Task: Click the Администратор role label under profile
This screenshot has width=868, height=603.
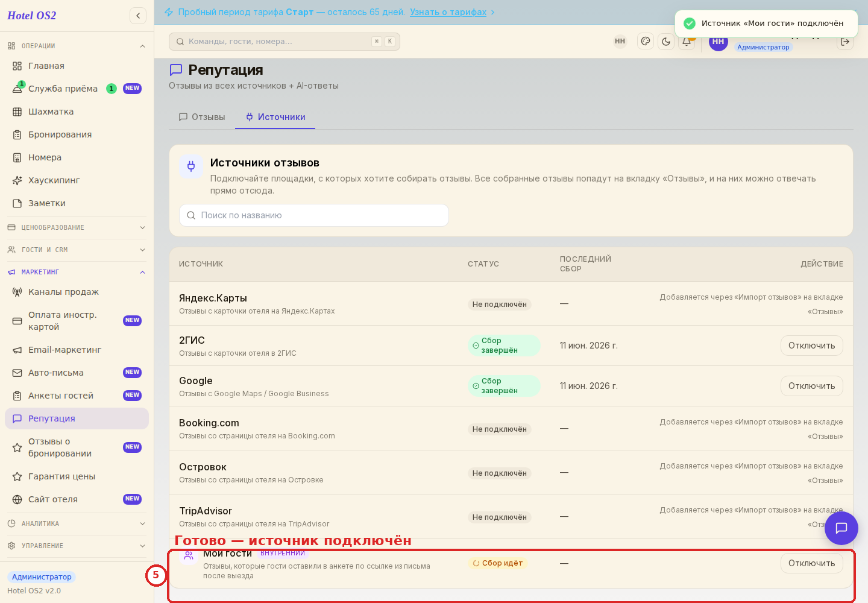Action: pos(763,47)
